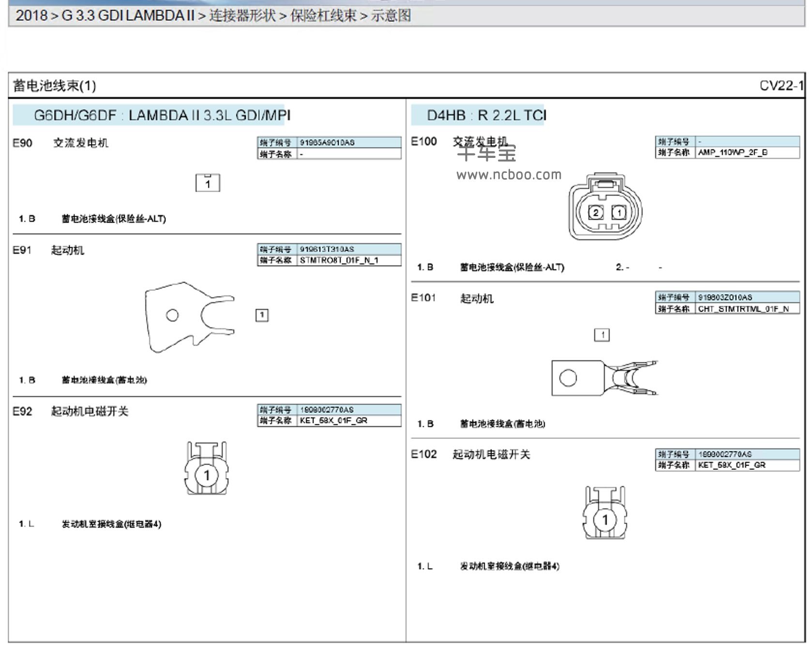Select terminal number 91985A9010AS for E90
Image resolution: width=812 pixels, height=647 pixels.
point(327,142)
